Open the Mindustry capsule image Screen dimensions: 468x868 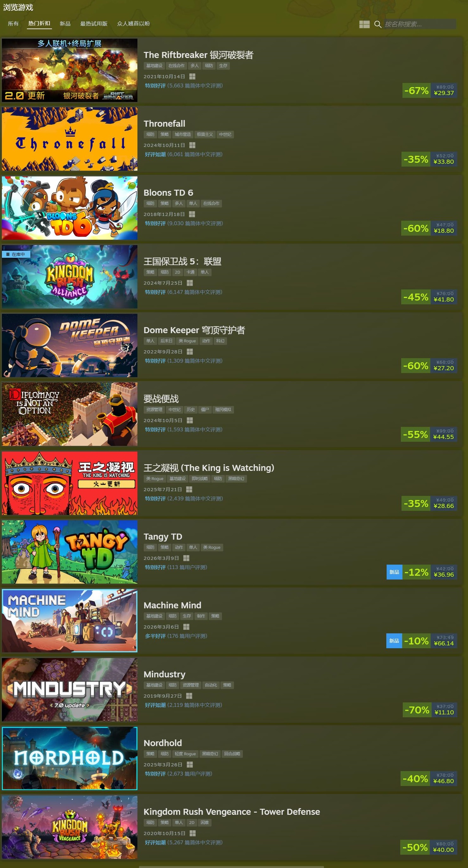[x=70, y=689]
